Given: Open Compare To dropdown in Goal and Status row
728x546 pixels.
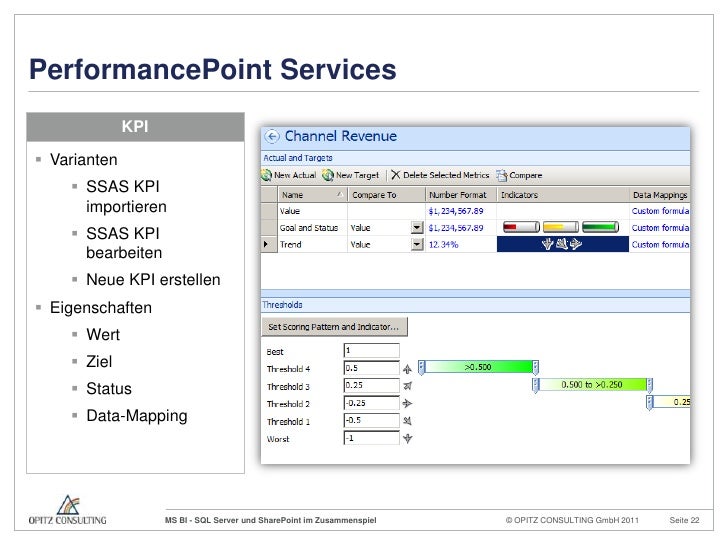Looking at the screenshot, I should click(x=417, y=228).
